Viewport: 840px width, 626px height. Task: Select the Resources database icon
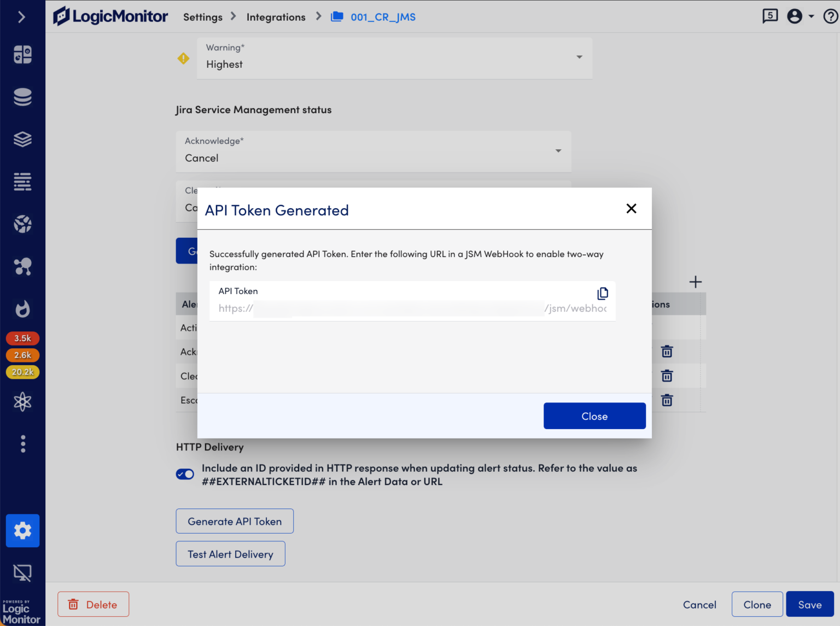click(x=22, y=97)
